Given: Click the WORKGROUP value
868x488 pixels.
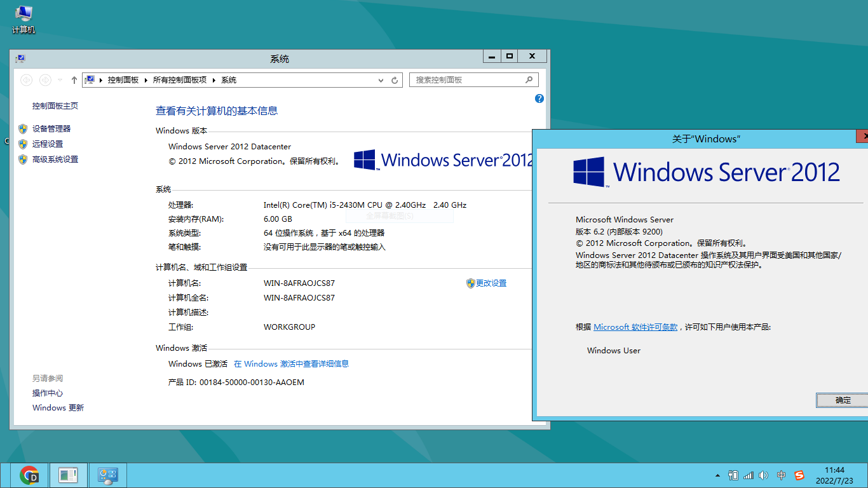Looking at the screenshot, I should 289,327.
